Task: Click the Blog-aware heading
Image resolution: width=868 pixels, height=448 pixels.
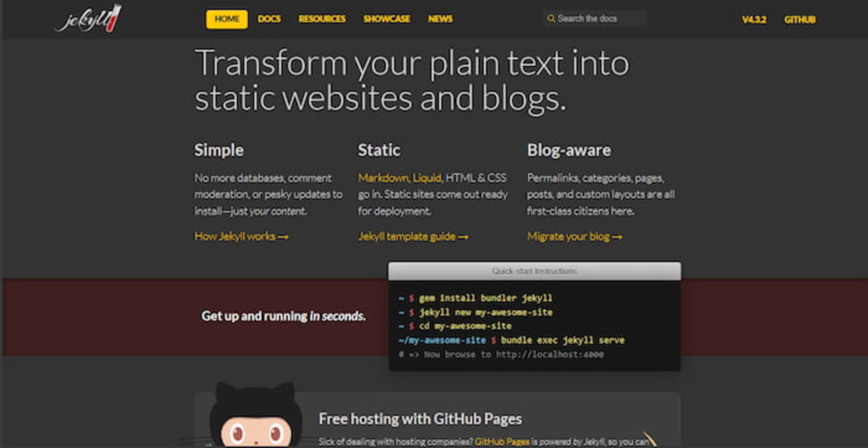Action: [569, 150]
